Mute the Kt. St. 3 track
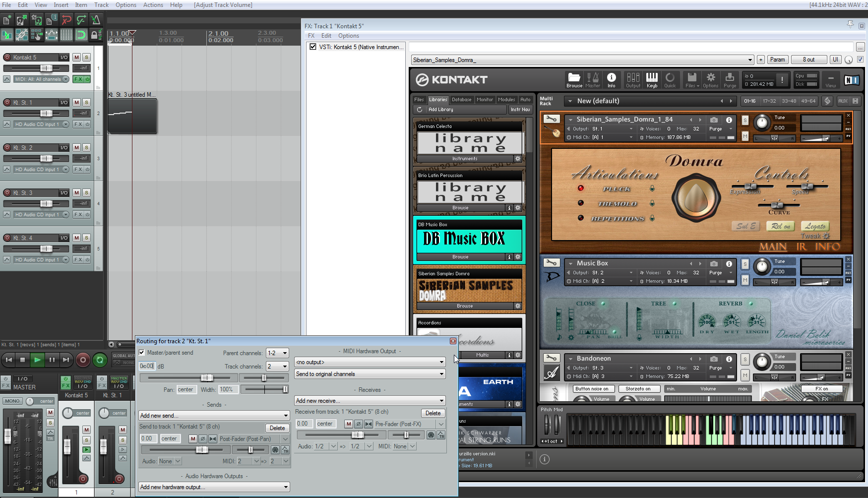 [76, 192]
